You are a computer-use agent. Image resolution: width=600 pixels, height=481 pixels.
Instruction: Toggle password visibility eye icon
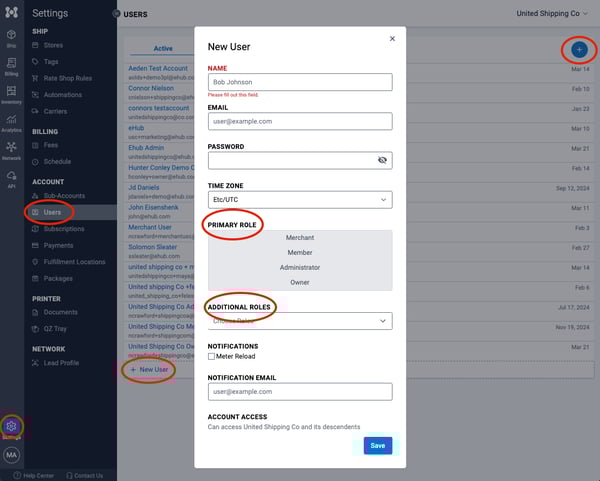pyautogui.click(x=382, y=160)
